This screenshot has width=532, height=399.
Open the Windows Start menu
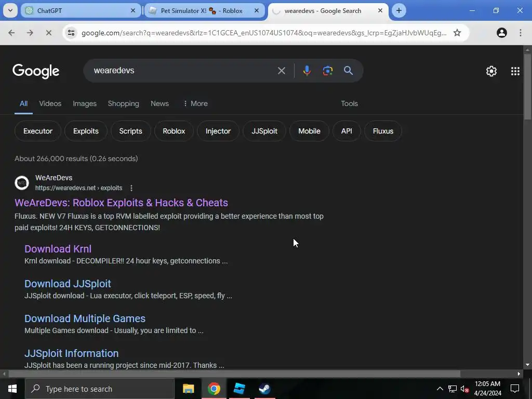coord(12,389)
